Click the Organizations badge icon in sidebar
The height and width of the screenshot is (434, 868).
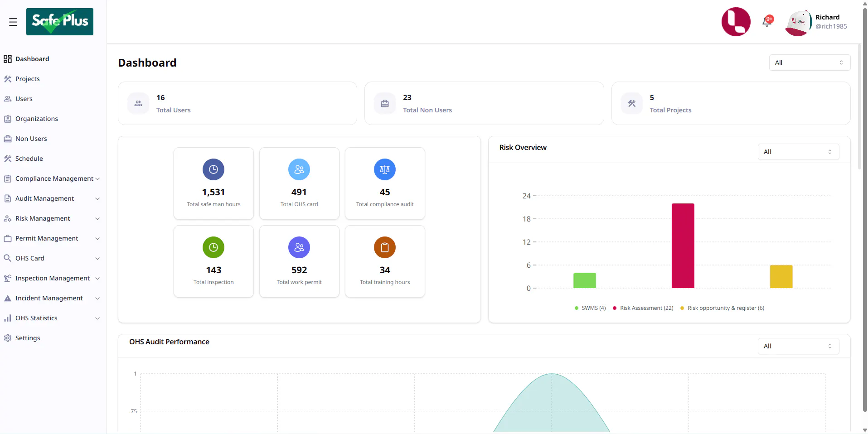[x=8, y=119]
